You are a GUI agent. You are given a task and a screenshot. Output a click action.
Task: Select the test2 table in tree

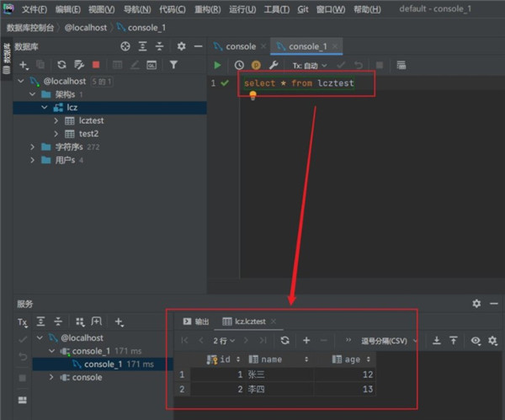(88, 134)
